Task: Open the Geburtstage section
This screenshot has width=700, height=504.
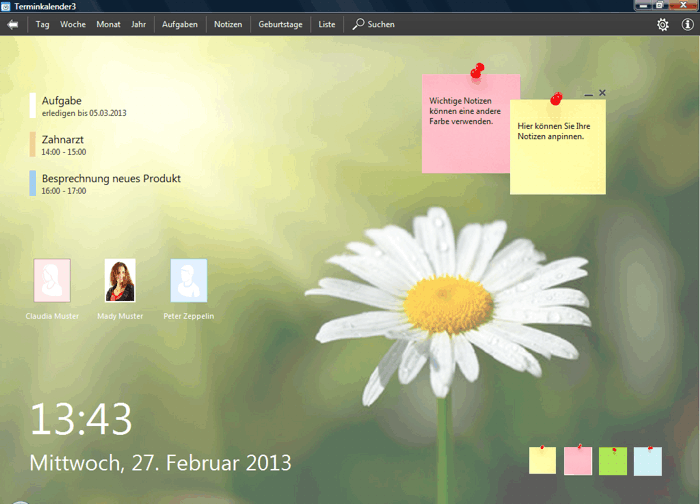Action: tap(280, 24)
